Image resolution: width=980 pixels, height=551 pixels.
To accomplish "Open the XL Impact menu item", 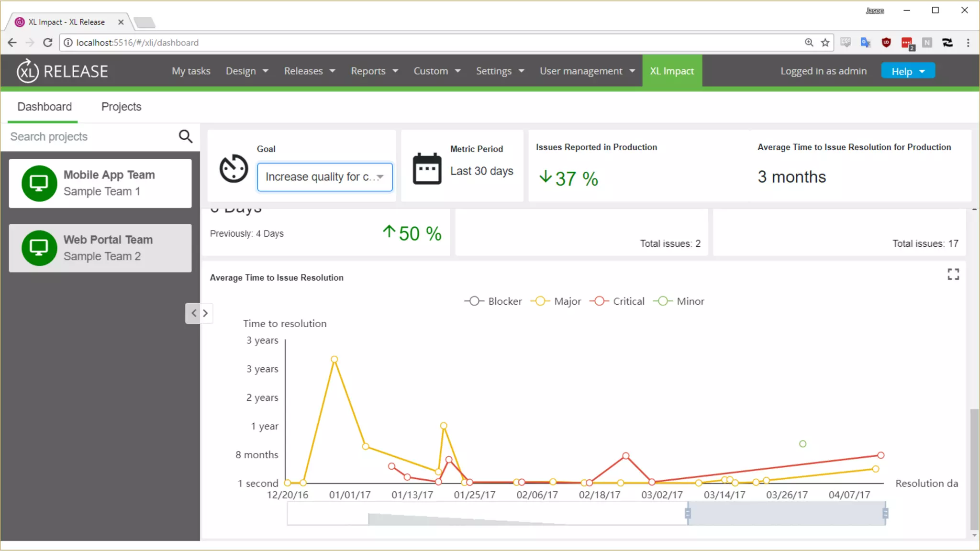I will [672, 71].
